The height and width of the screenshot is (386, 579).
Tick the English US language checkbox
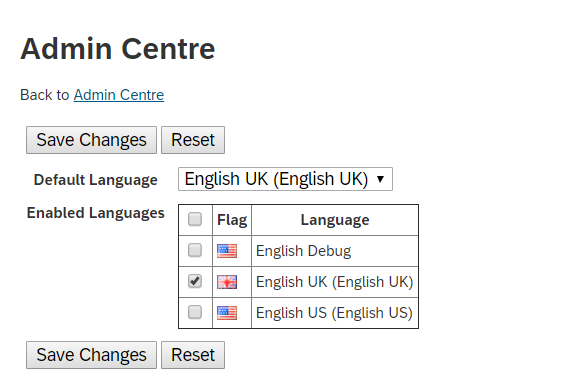click(x=195, y=312)
